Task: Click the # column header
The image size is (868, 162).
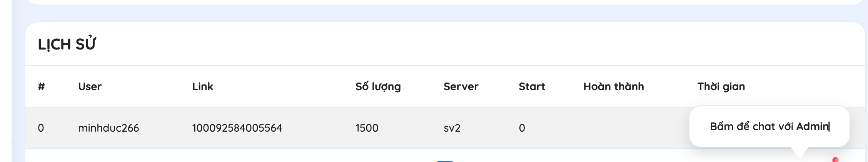Action: tap(41, 86)
